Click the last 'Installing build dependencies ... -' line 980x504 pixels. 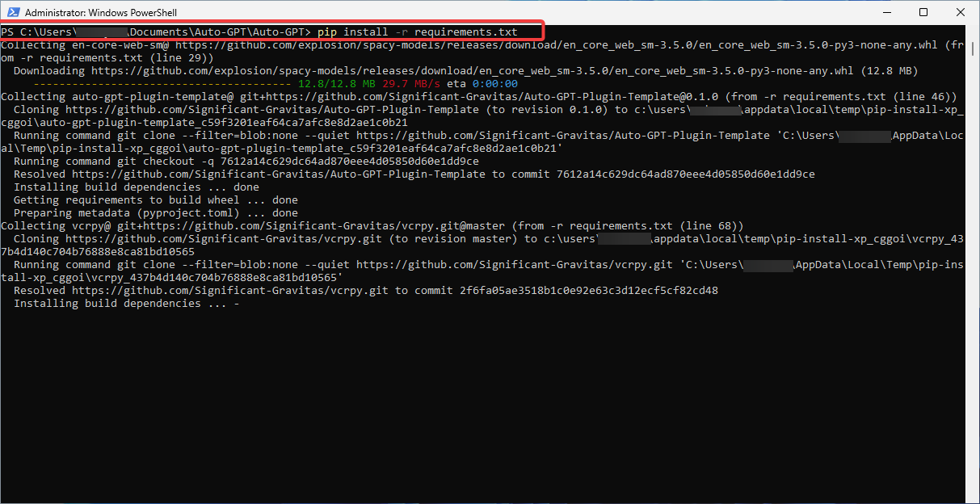pyautogui.click(x=127, y=304)
